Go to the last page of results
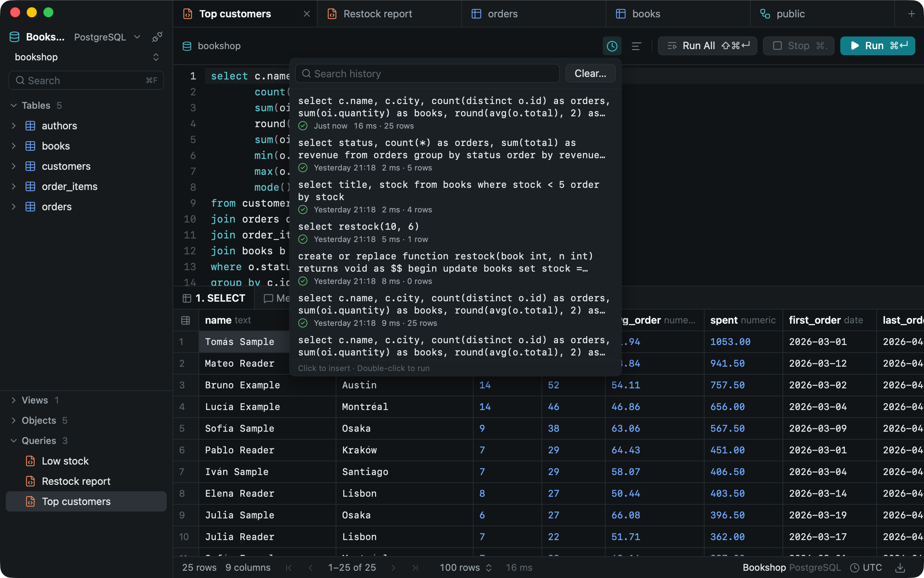 [415, 568]
